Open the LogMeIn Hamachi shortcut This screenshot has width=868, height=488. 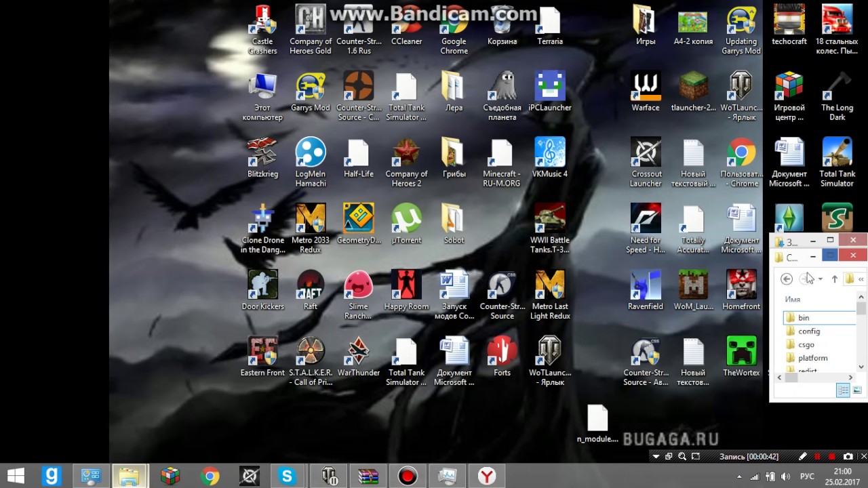click(311, 163)
